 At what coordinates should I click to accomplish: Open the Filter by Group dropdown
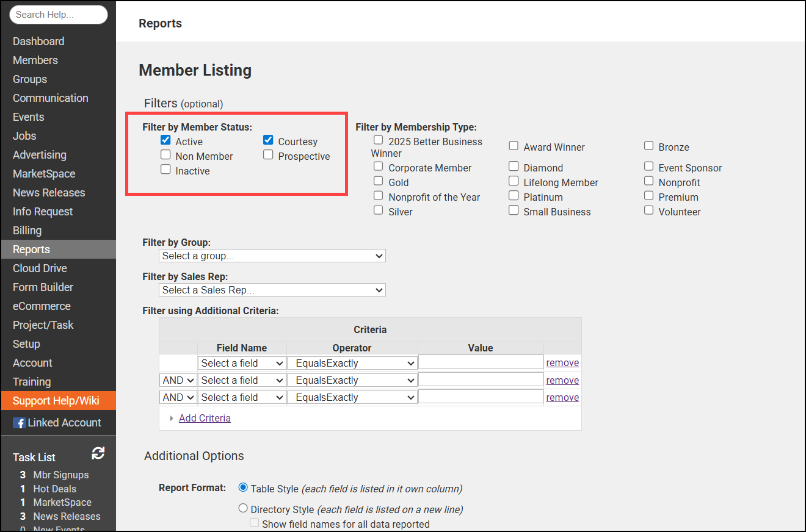click(x=272, y=256)
